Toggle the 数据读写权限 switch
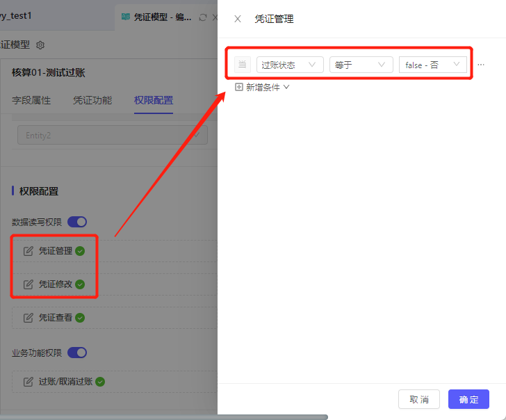 77,222
